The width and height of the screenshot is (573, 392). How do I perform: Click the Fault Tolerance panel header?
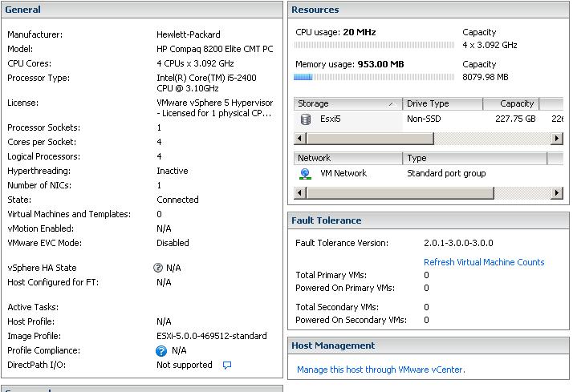[429, 220]
